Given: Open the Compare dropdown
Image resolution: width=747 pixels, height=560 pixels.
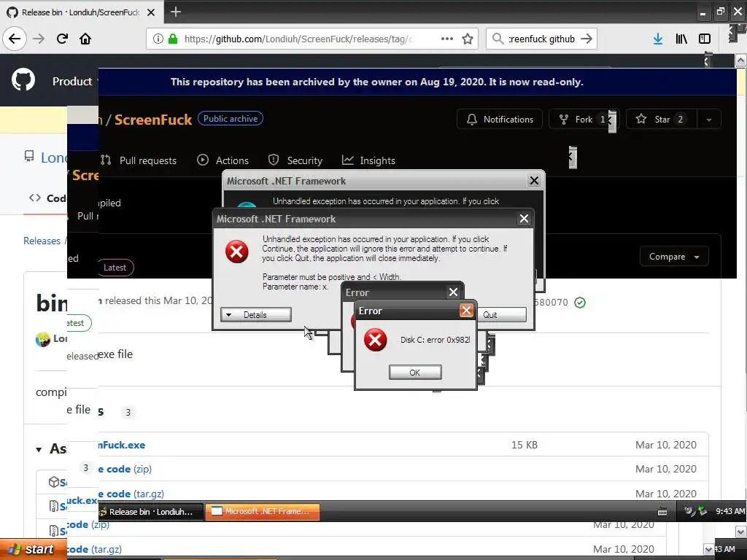Looking at the screenshot, I should click(674, 257).
